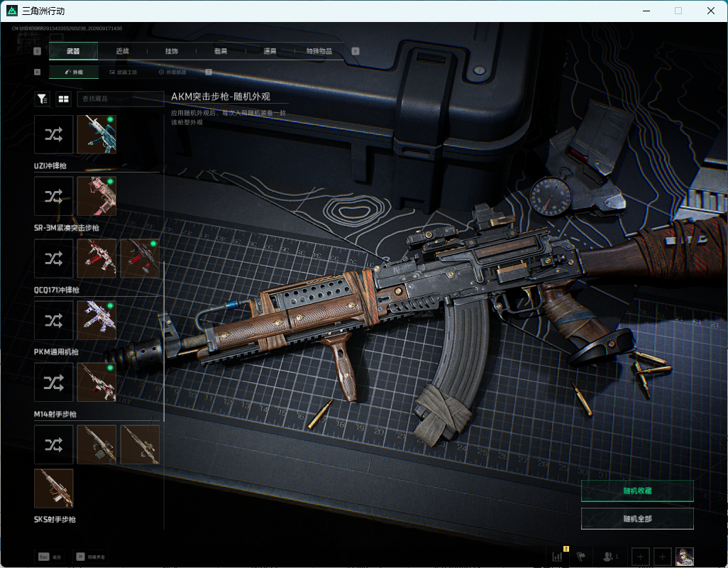The height and width of the screenshot is (568, 728).
Task: Select the second QCQ171 skin with green dot
Action: (x=140, y=258)
